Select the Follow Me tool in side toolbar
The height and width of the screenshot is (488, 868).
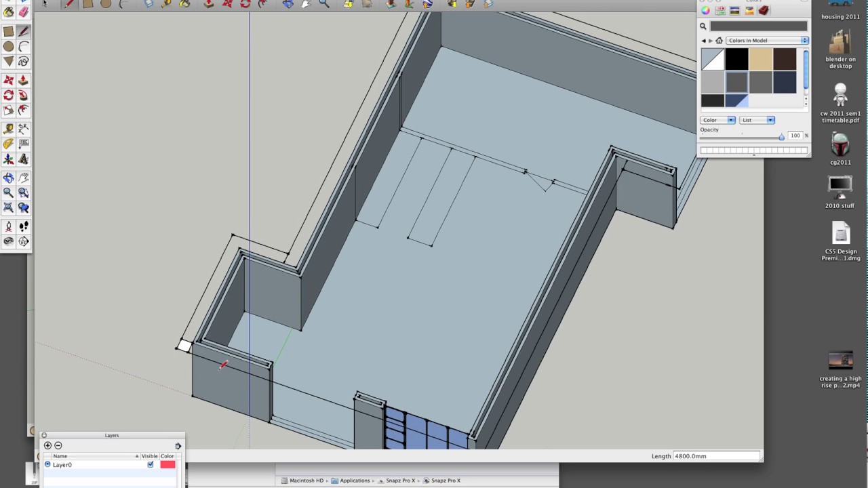(24, 96)
